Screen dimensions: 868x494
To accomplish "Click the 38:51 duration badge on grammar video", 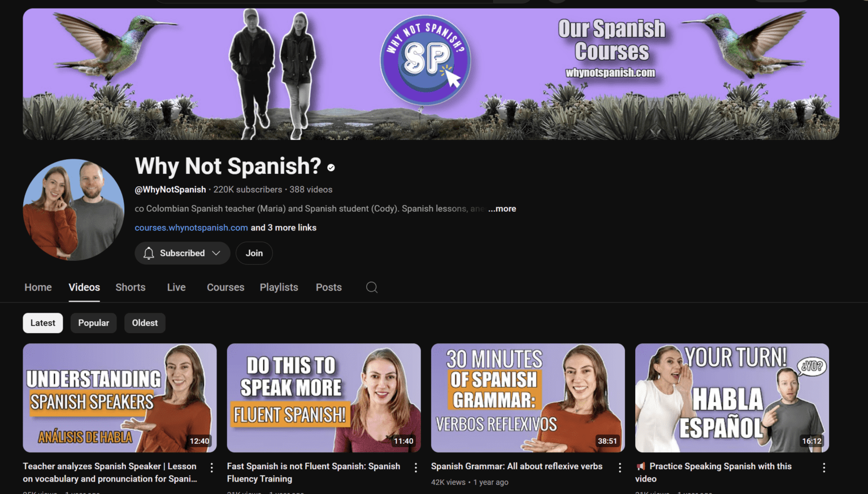I will point(607,441).
